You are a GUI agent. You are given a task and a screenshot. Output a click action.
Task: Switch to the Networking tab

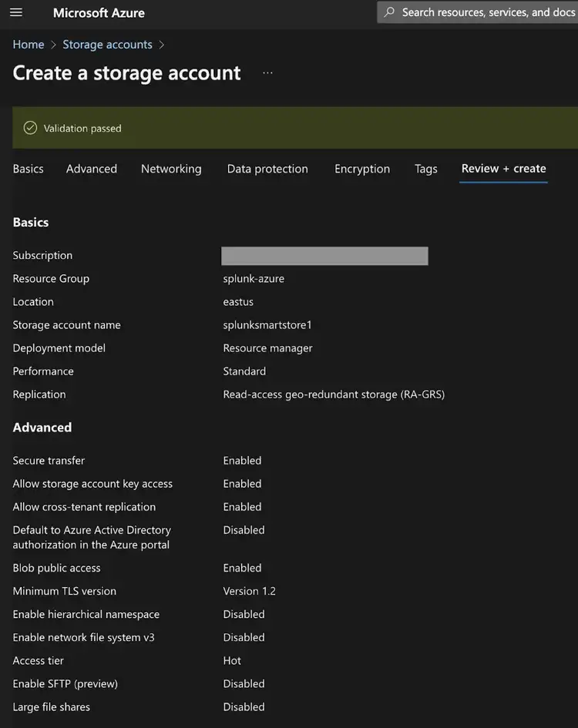point(171,168)
